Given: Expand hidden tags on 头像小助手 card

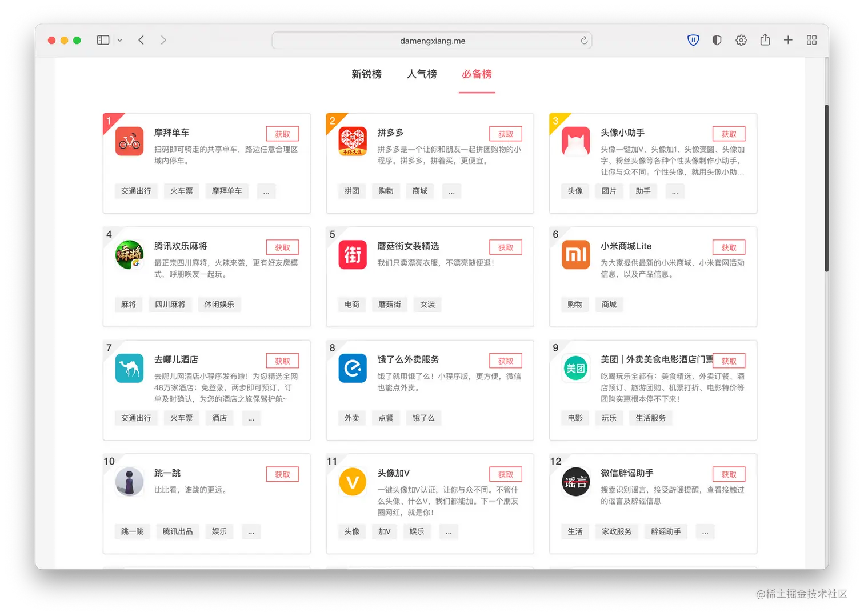Looking at the screenshot, I should 675,191.
